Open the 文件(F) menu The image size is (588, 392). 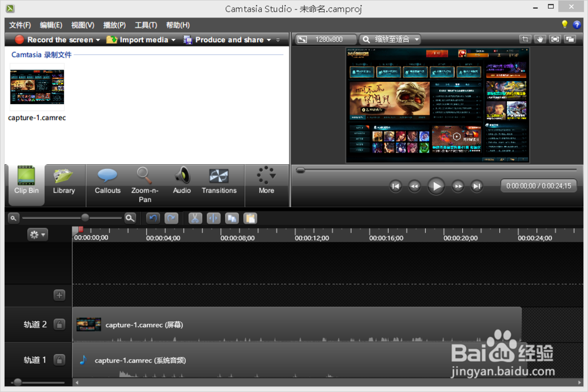(20, 25)
